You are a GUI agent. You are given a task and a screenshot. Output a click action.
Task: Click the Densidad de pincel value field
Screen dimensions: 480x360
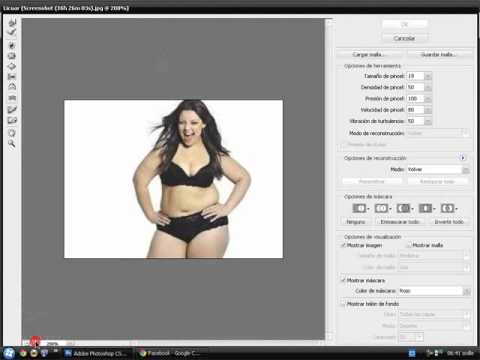click(x=415, y=87)
